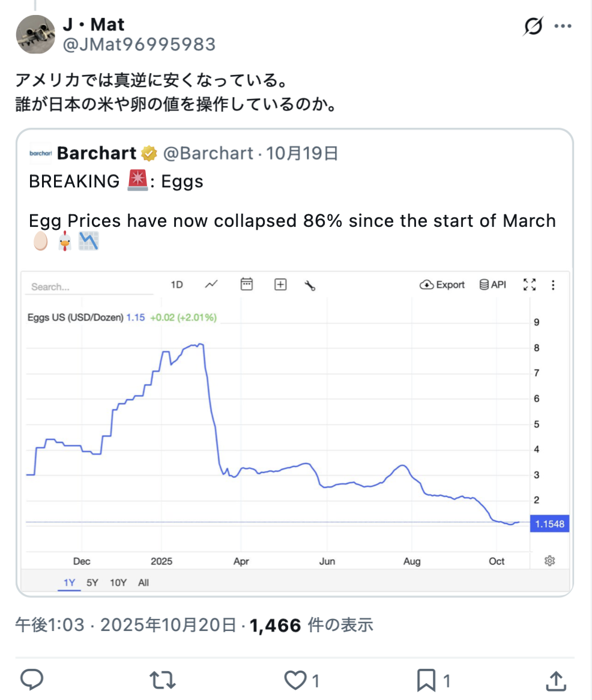Click the fullscreen expand icon on the chart
Image resolution: width=592 pixels, height=700 pixels.
(530, 285)
